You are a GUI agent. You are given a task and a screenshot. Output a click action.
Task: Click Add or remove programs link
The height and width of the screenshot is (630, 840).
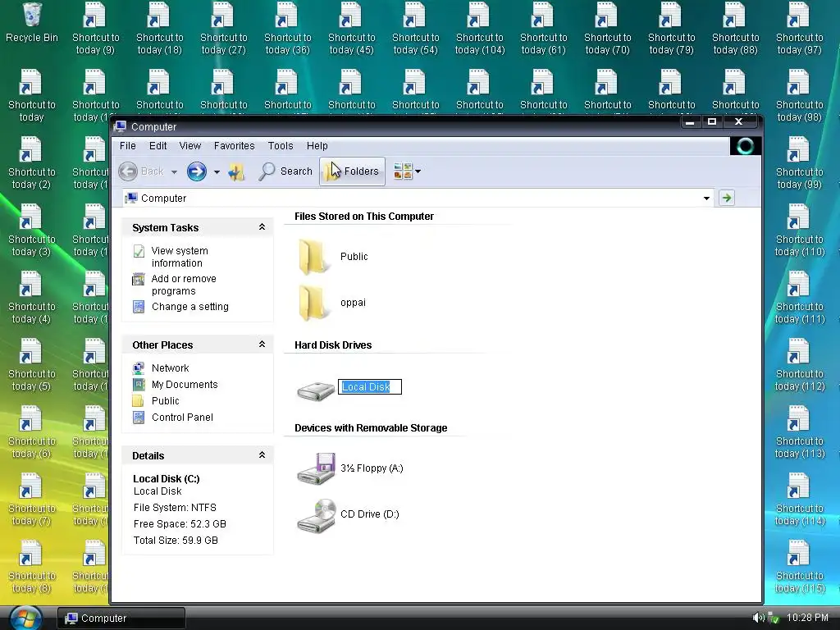click(x=184, y=285)
